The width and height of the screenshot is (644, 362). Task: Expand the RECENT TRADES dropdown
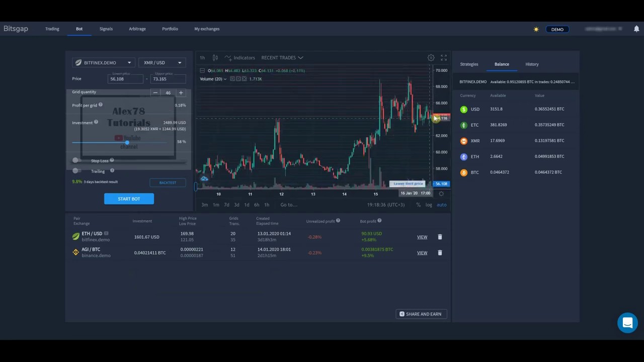[282, 58]
